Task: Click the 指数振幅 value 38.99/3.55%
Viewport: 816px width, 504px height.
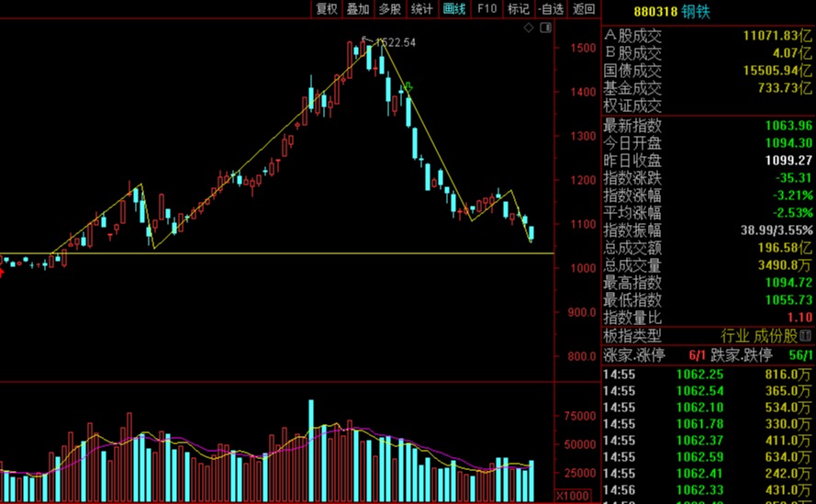Action: point(777,230)
